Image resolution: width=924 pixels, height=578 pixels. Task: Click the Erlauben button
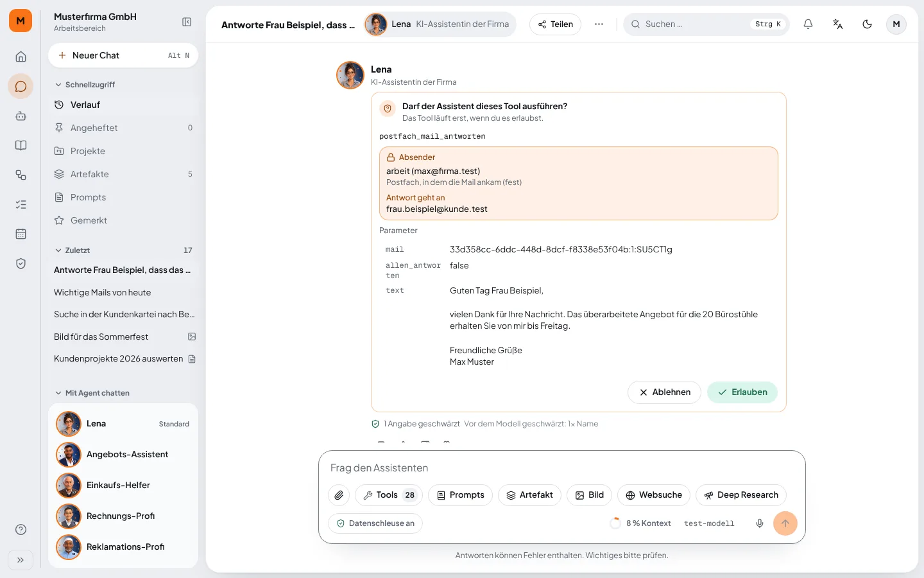click(742, 392)
